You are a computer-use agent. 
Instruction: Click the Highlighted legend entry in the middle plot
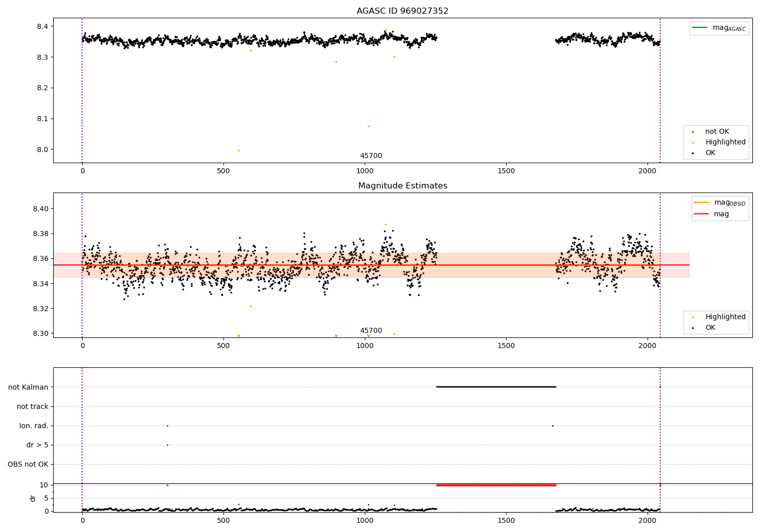[x=719, y=317]
